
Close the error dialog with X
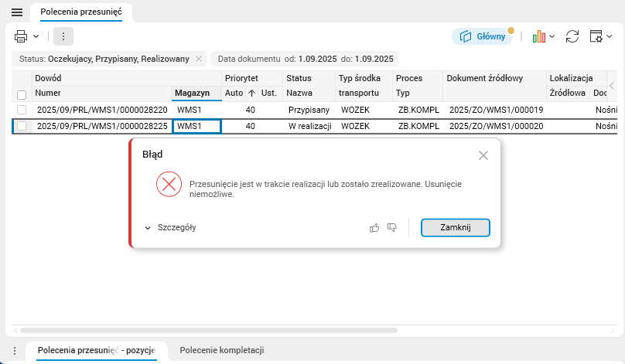[483, 155]
